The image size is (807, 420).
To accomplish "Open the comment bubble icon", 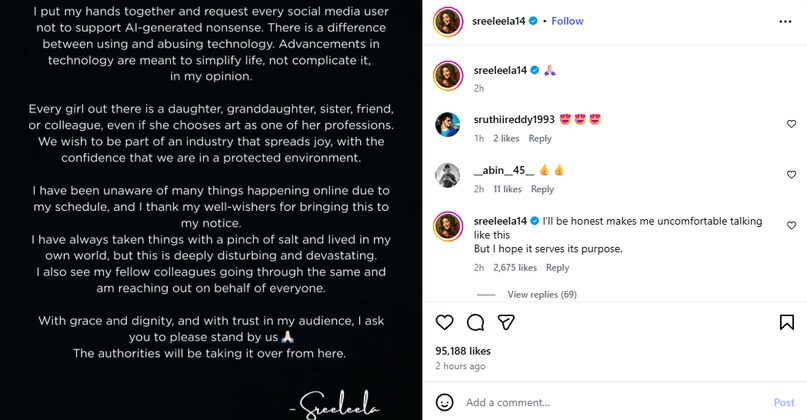I will coord(476,322).
